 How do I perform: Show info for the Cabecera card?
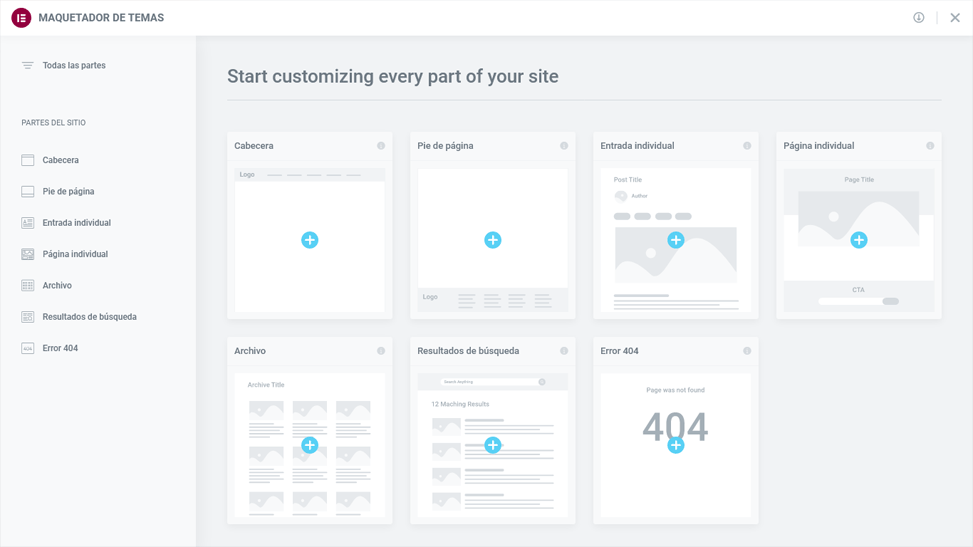[x=381, y=146]
